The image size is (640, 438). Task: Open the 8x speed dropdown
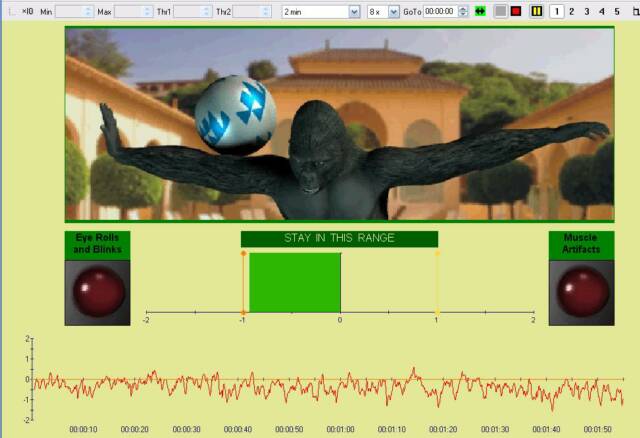tap(393, 12)
